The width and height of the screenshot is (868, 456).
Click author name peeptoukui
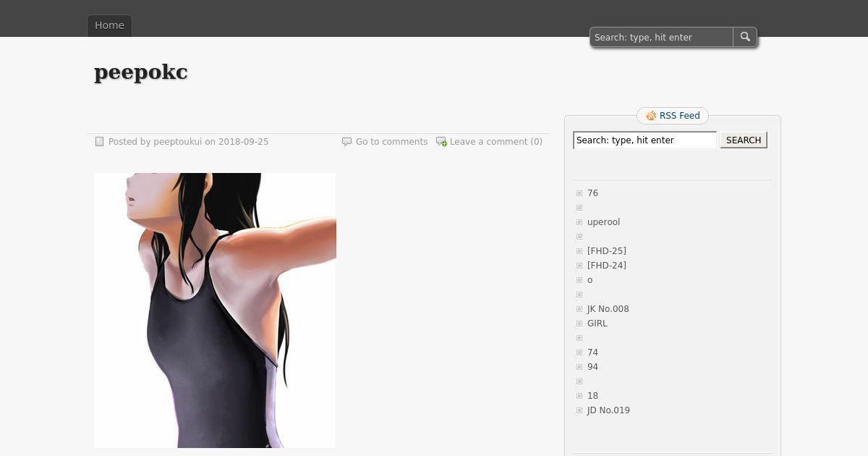(177, 142)
